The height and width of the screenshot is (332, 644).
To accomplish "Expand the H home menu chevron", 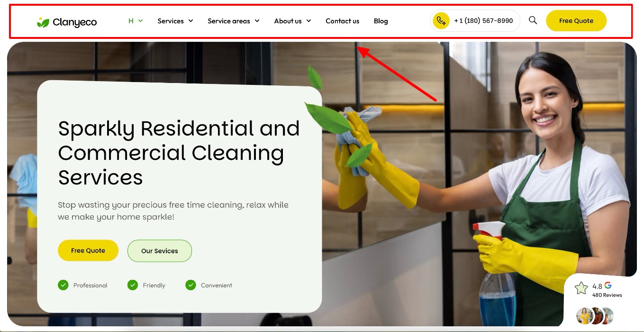I will tap(140, 21).
